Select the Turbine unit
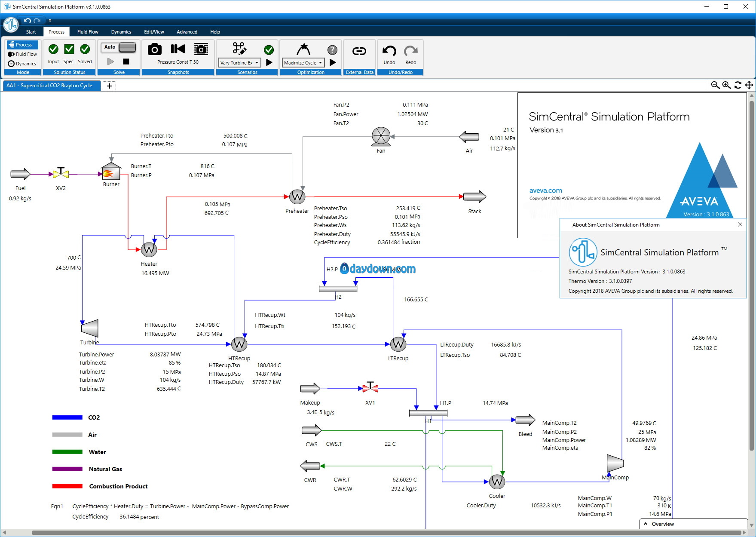The width and height of the screenshot is (756, 537). [90, 328]
